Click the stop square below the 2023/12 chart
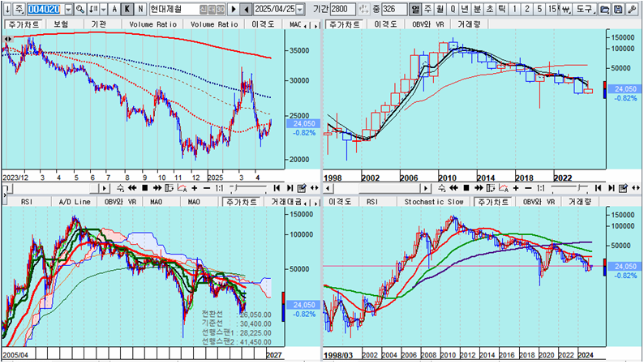Viewport: 644px width, 364px height. [x=144, y=188]
